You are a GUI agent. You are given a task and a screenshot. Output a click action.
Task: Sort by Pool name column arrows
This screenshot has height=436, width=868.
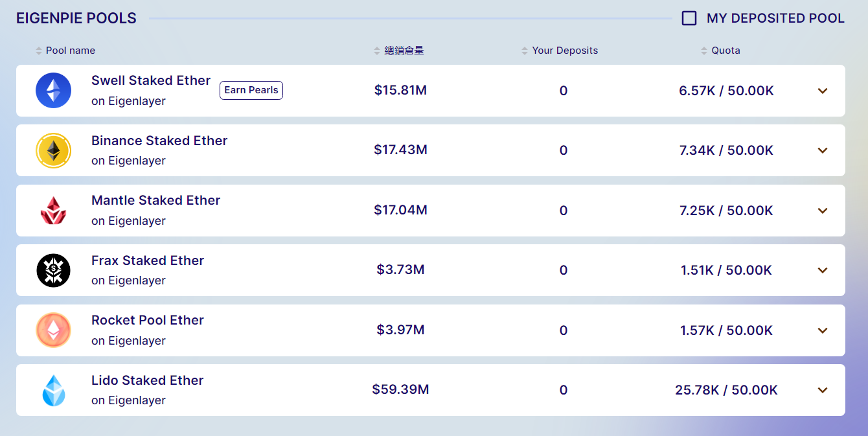[39, 51]
